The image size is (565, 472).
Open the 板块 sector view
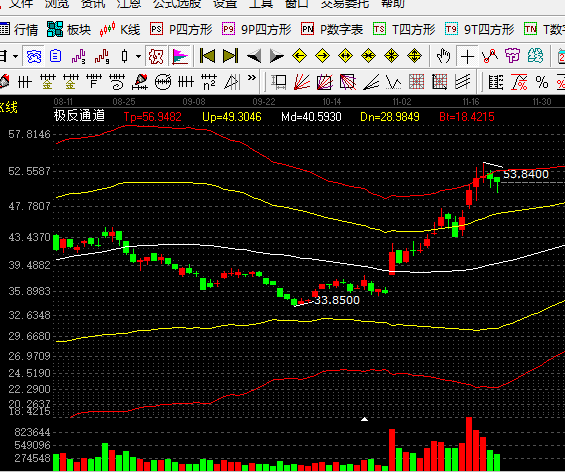point(68,30)
